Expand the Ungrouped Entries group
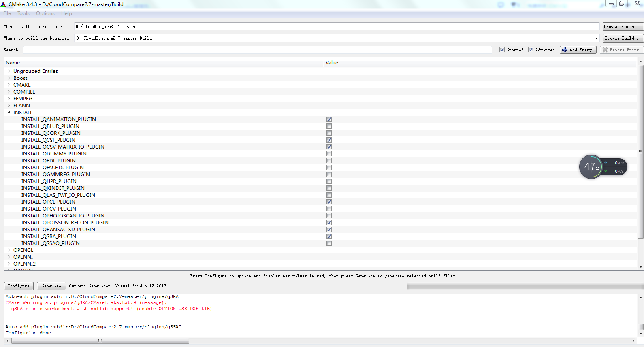 click(9, 71)
